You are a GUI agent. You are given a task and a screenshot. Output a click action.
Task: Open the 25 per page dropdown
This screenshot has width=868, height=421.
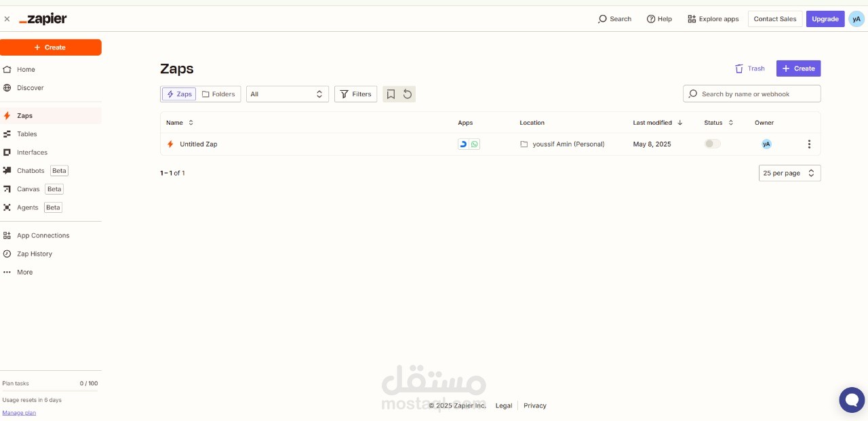tap(790, 173)
